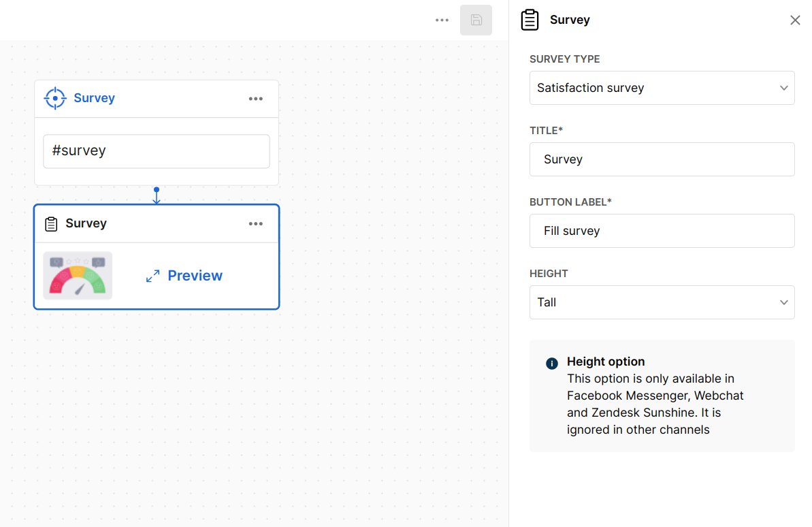The image size is (812, 527).
Task: Select the connector dot between the nodes
Action: coord(157,189)
